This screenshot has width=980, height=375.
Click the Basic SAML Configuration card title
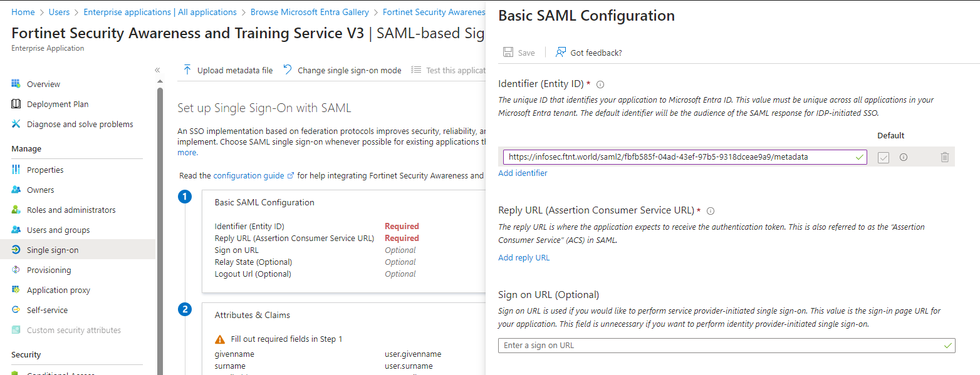[x=264, y=203]
